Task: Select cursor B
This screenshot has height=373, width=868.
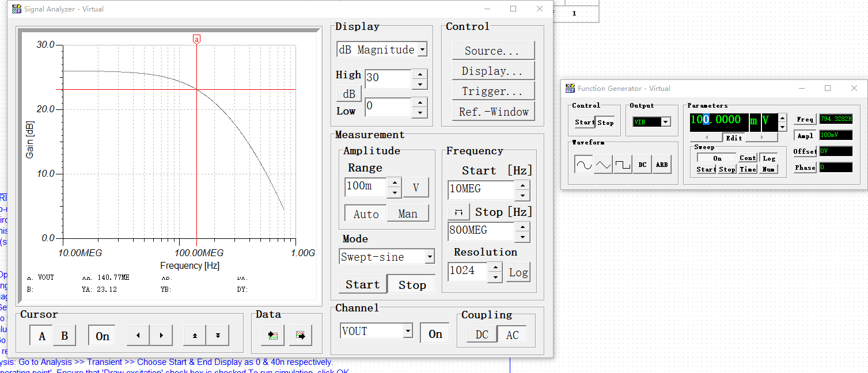Action: [65, 336]
